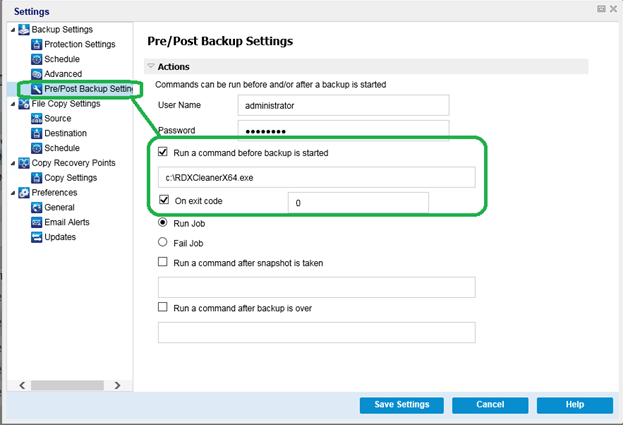The image size is (623, 425).
Task: Click the File Copy Source icon
Action: [37, 119]
